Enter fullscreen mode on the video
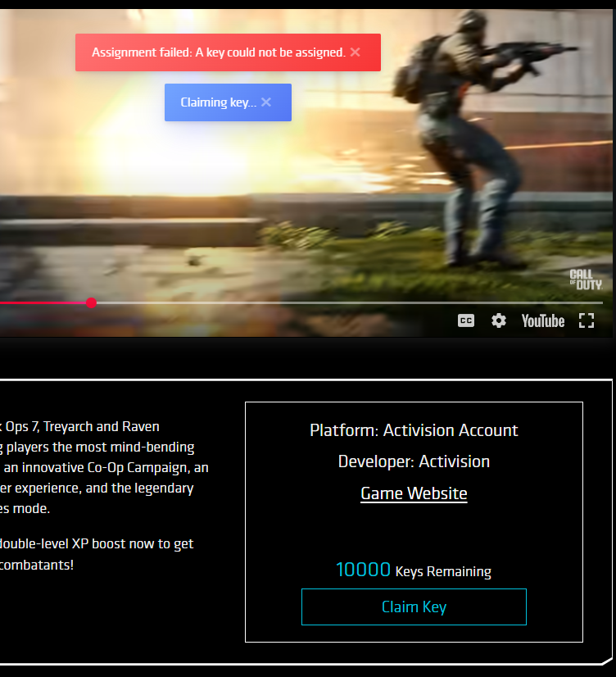 [587, 320]
